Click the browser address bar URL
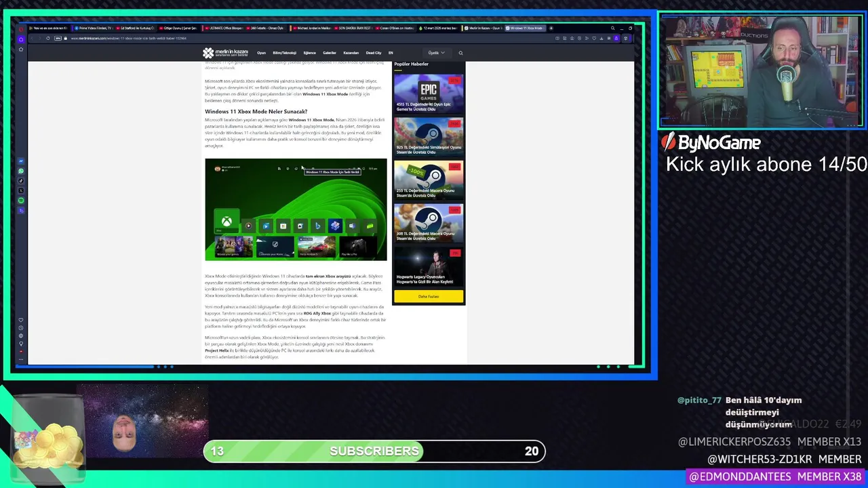Image resolution: width=868 pixels, height=488 pixels. pos(129,38)
